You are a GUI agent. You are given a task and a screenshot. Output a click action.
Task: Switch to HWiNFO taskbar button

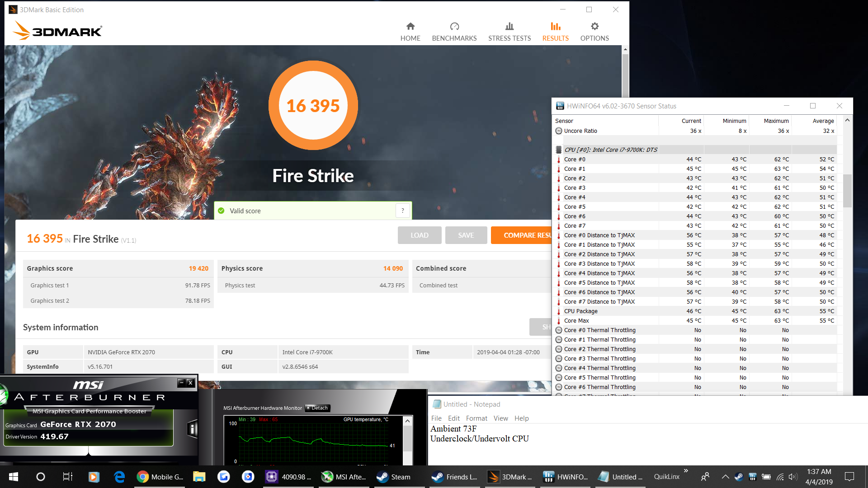565,477
